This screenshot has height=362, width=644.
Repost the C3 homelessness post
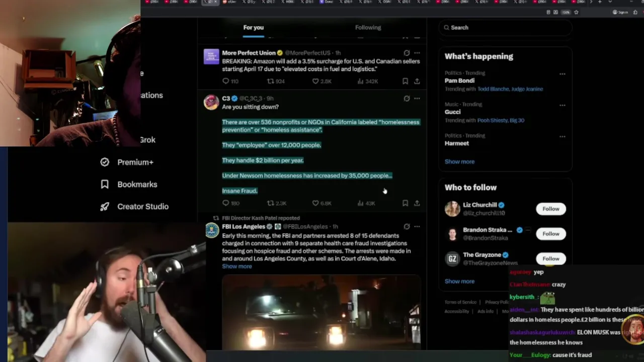pyautogui.click(x=276, y=203)
